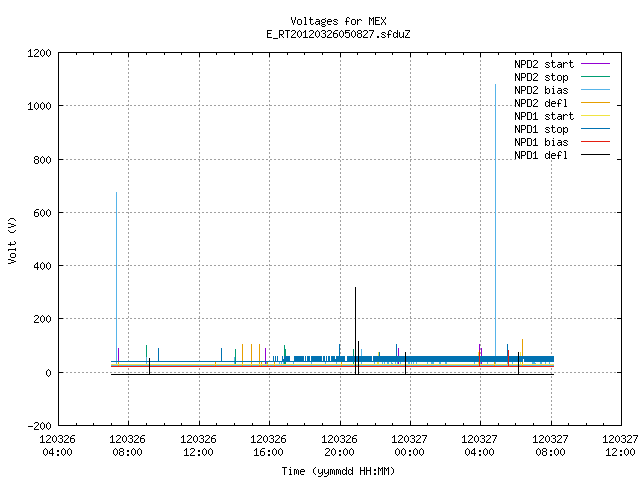Screen dimensions: 640x480
Task: Click the '120326 04:00' x-axis tick label
Action: coord(58,446)
